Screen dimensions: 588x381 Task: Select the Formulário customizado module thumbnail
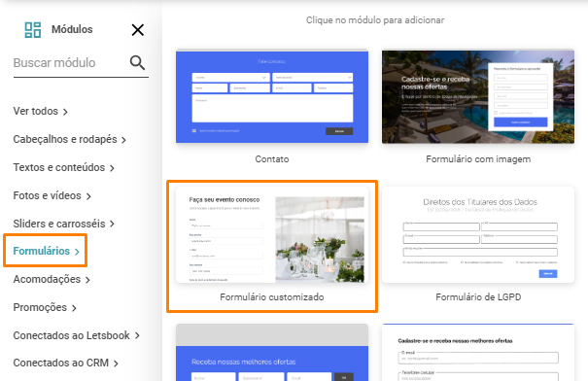click(x=272, y=234)
